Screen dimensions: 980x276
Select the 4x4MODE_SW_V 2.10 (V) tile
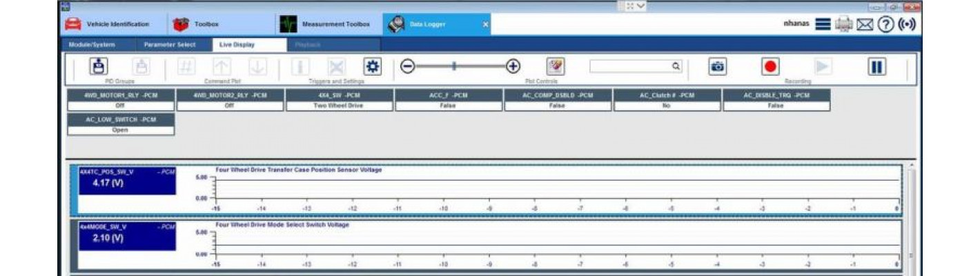(127, 235)
